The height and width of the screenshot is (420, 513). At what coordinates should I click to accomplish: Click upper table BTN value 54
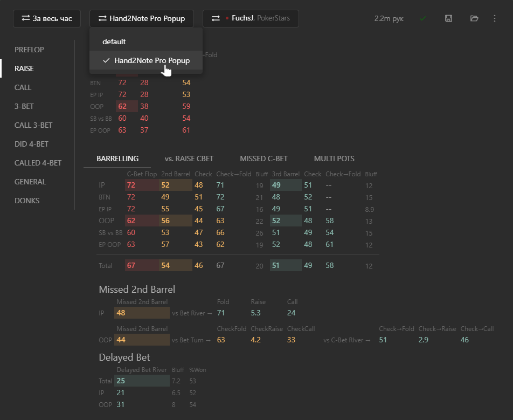(x=186, y=82)
